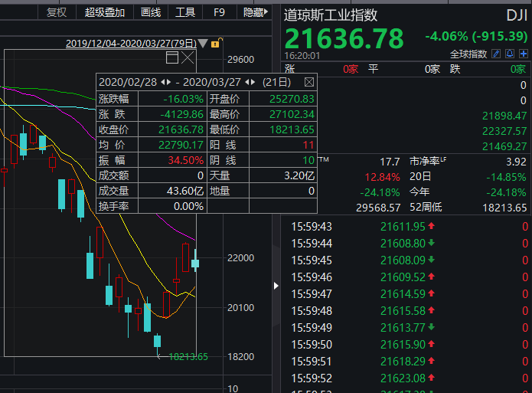Step start date 2020/02/28 forward
The height and width of the screenshot is (393, 532).
coord(168,82)
